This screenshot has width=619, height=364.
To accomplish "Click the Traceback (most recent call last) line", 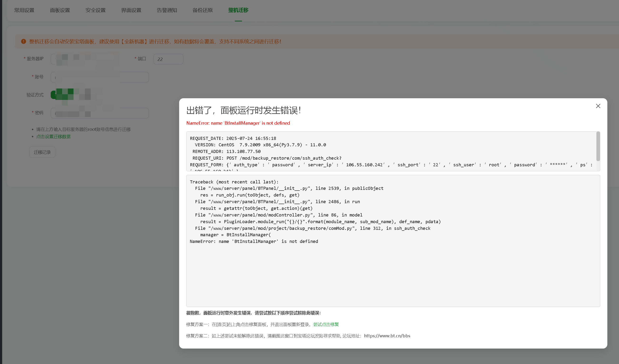I will (x=234, y=182).
